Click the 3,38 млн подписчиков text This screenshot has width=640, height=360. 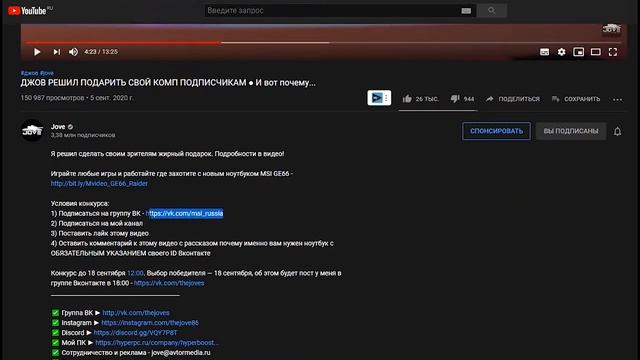click(83, 135)
